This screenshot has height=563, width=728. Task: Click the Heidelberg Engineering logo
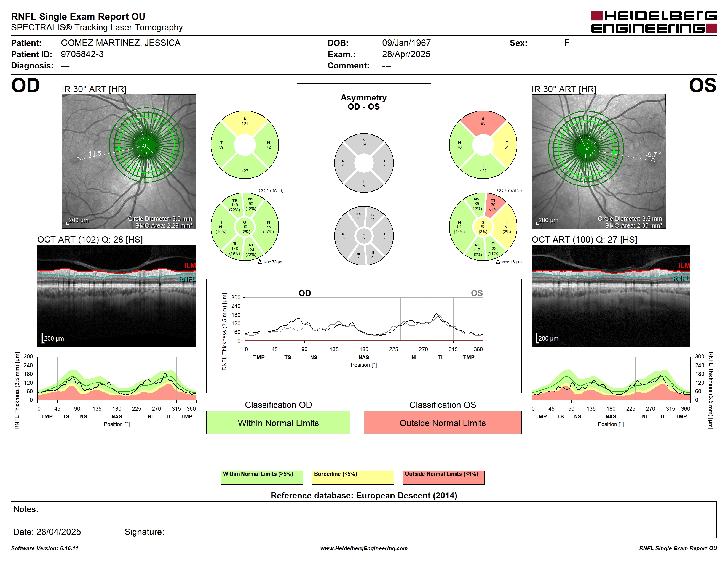[x=654, y=22]
